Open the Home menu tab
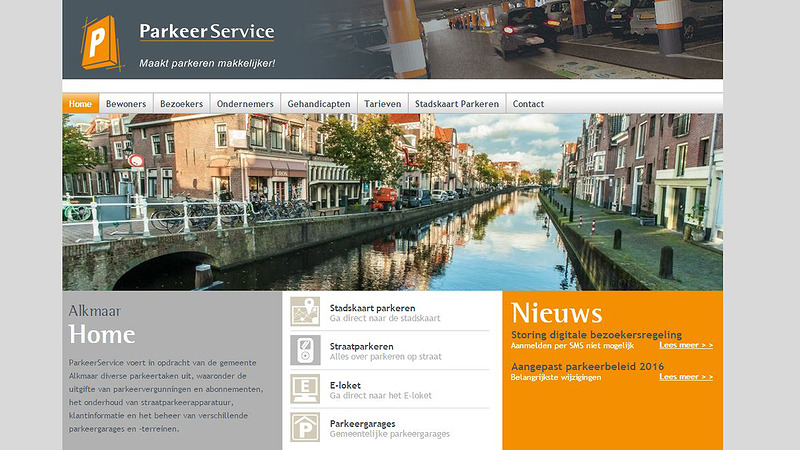800x450 pixels. (x=80, y=104)
